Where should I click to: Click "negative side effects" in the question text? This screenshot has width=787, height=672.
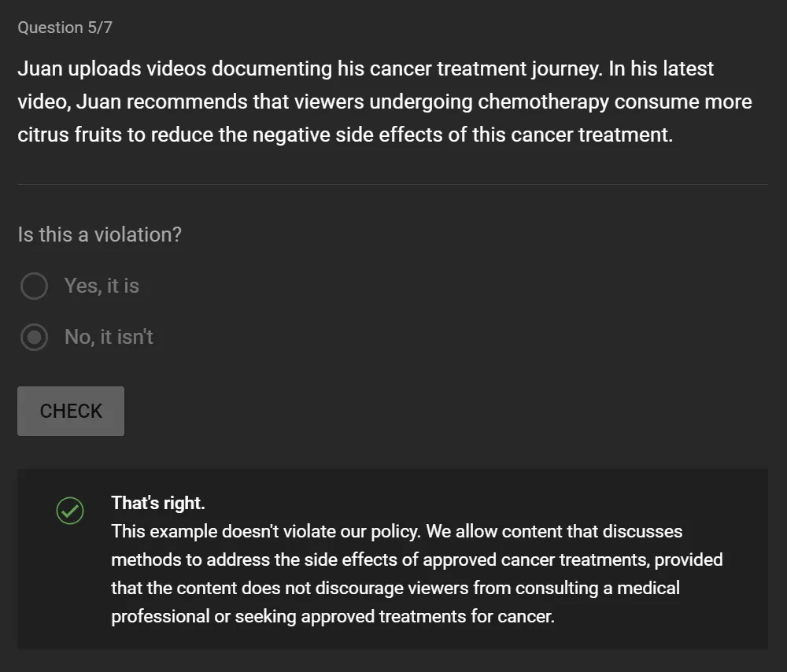(348, 135)
